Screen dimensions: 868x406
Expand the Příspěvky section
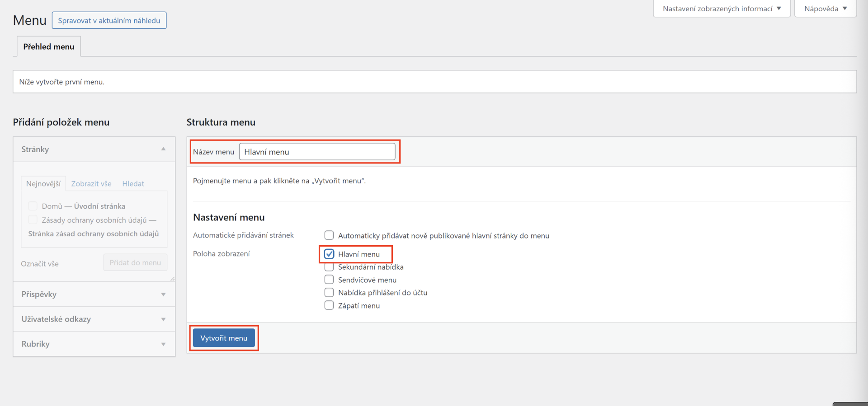click(163, 294)
